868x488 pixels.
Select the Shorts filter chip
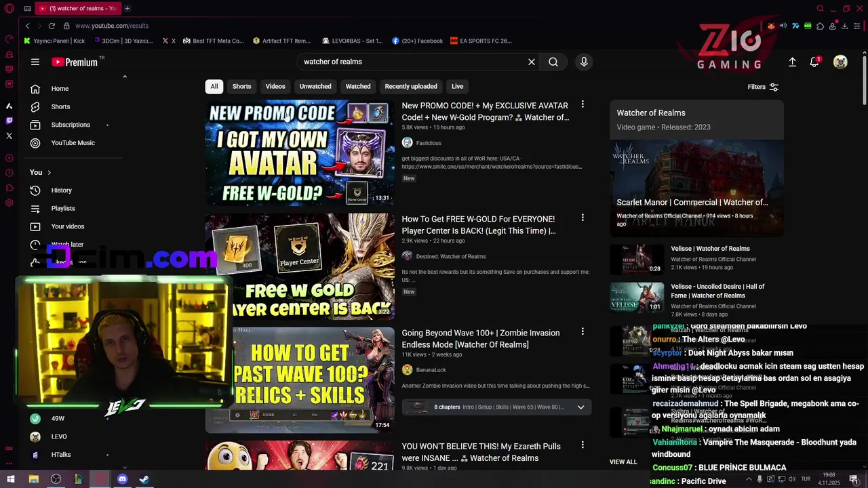(241, 86)
